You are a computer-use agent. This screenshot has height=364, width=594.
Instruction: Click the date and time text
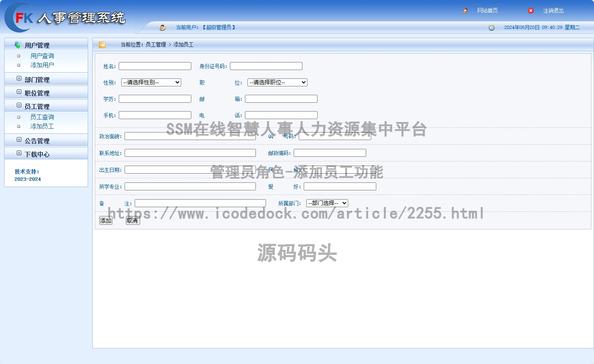pyautogui.click(x=542, y=27)
